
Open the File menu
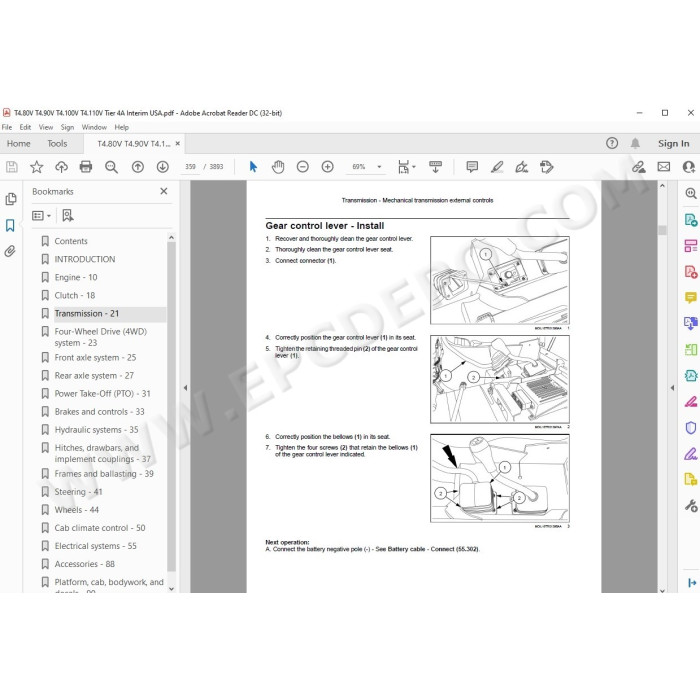click(7, 127)
